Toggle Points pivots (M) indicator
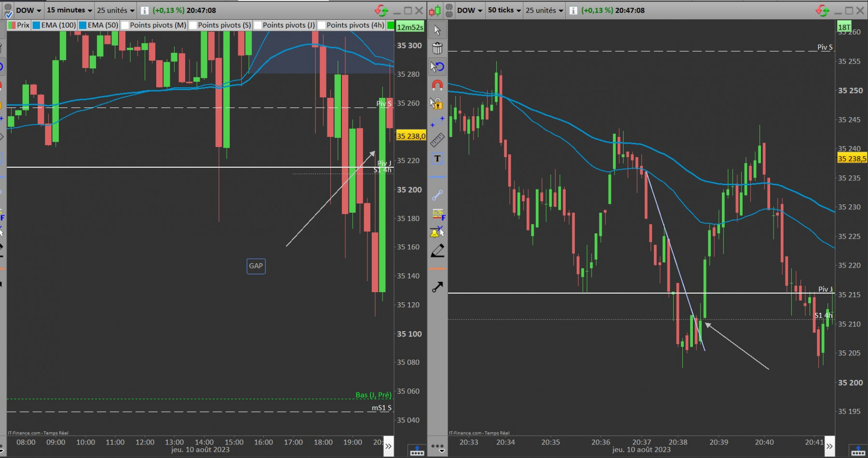The width and height of the screenshot is (868, 458). point(154,25)
